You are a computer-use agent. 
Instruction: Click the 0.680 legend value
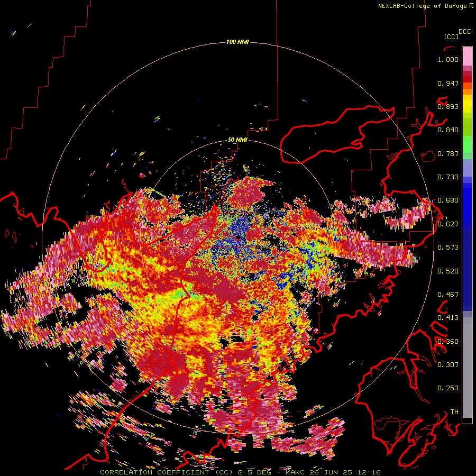448,200
